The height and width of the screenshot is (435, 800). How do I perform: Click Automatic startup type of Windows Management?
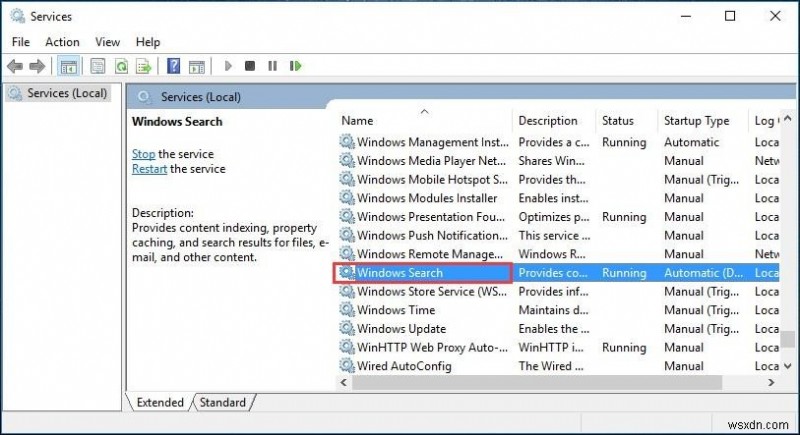point(691,142)
